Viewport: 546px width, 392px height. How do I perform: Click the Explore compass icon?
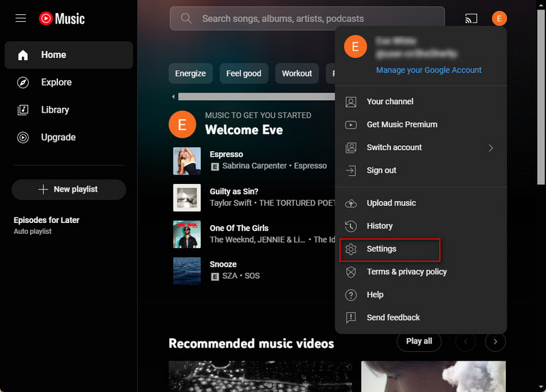pyautogui.click(x=23, y=82)
